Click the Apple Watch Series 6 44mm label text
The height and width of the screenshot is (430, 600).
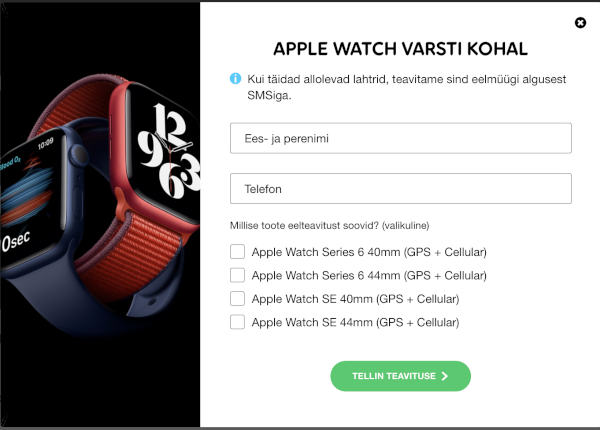369,275
